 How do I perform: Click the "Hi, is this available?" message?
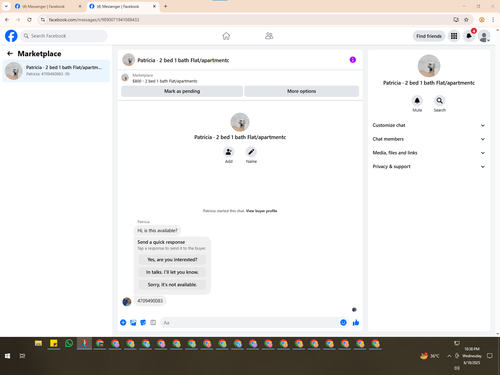(158, 230)
